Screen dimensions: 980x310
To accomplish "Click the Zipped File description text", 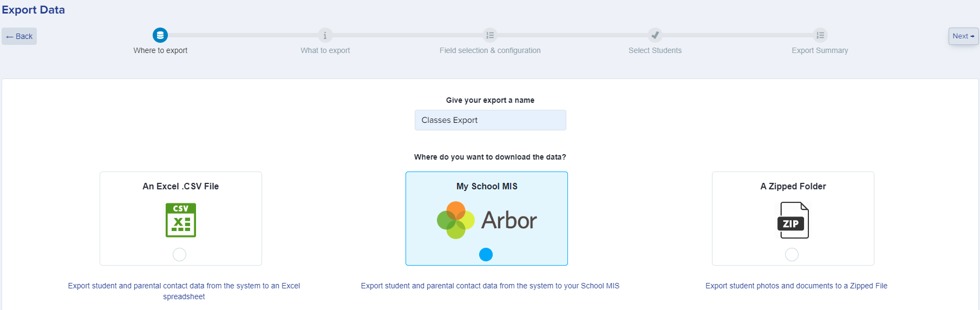I will coord(796,286).
